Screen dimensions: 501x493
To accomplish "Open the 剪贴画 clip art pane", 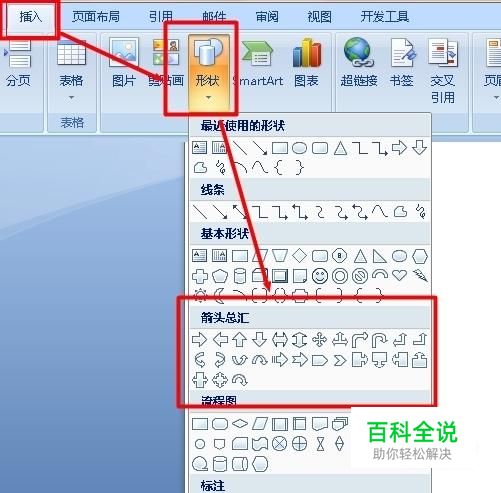I will 166,63.
